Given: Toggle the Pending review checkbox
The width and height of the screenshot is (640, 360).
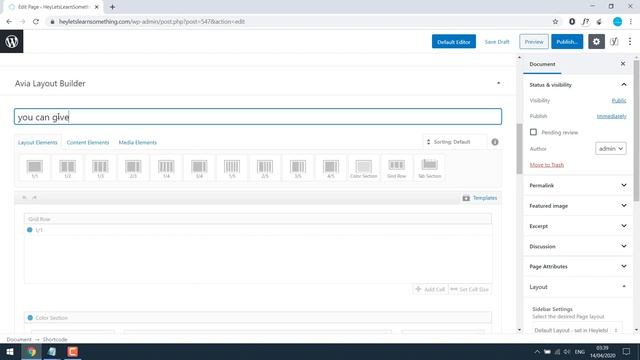Looking at the screenshot, I should coord(533,132).
